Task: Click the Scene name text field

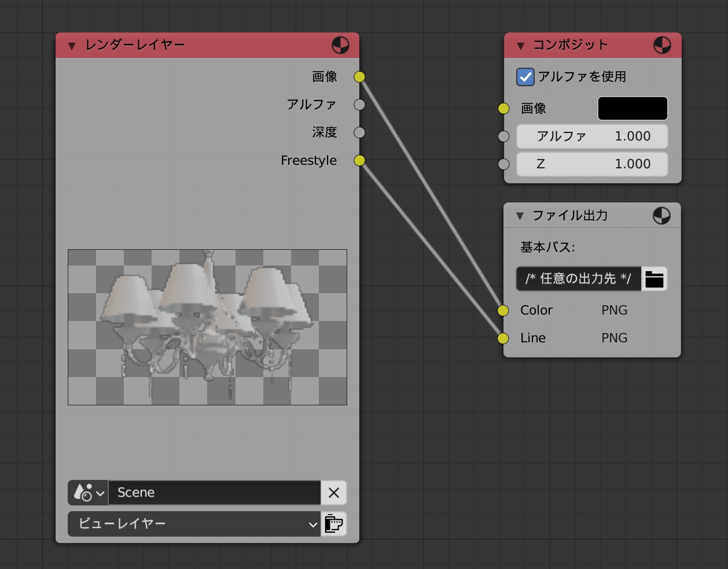Action: click(x=214, y=492)
